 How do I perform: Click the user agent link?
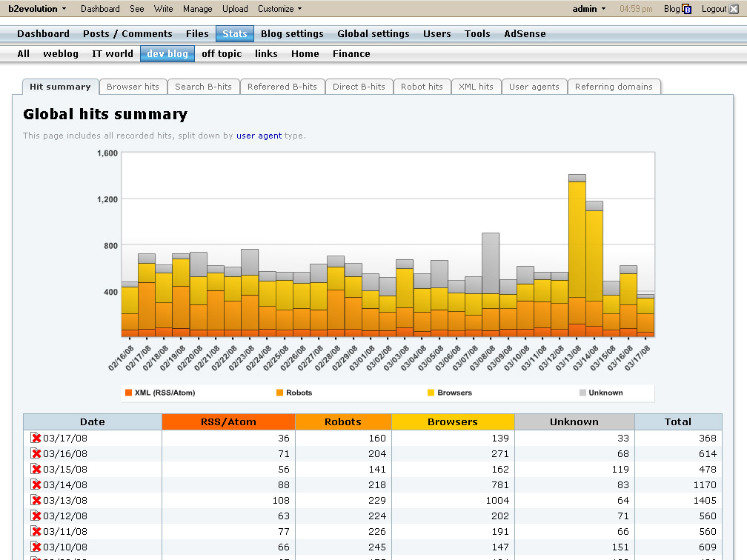pyautogui.click(x=259, y=136)
